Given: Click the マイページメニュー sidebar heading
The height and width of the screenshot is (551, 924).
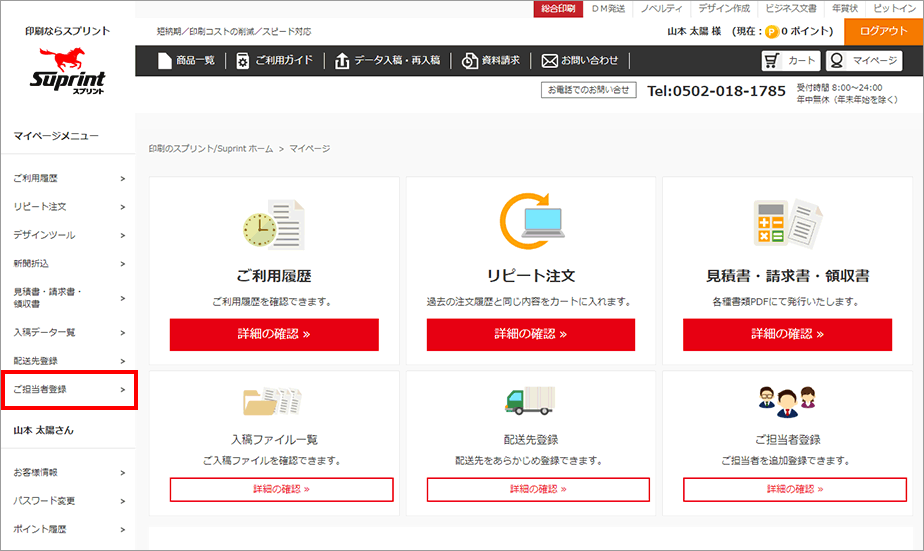Looking at the screenshot, I should pyautogui.click(x=56, y=136).
